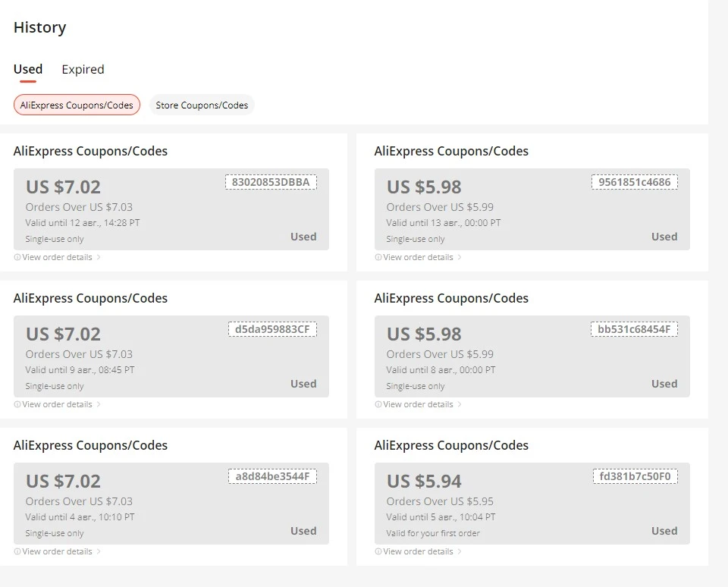The image size is (728, 587).
Task: Click 'Valid until 9 авг., 08:45 PT'
Action: tap(80, 370)
